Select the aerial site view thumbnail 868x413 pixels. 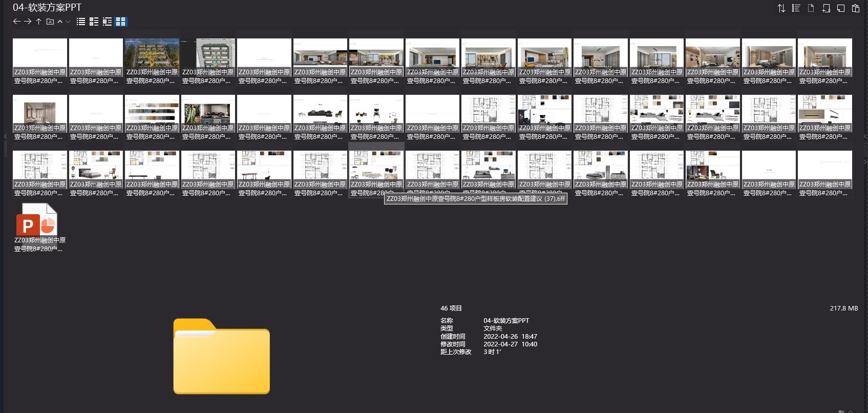click(152, 53)
